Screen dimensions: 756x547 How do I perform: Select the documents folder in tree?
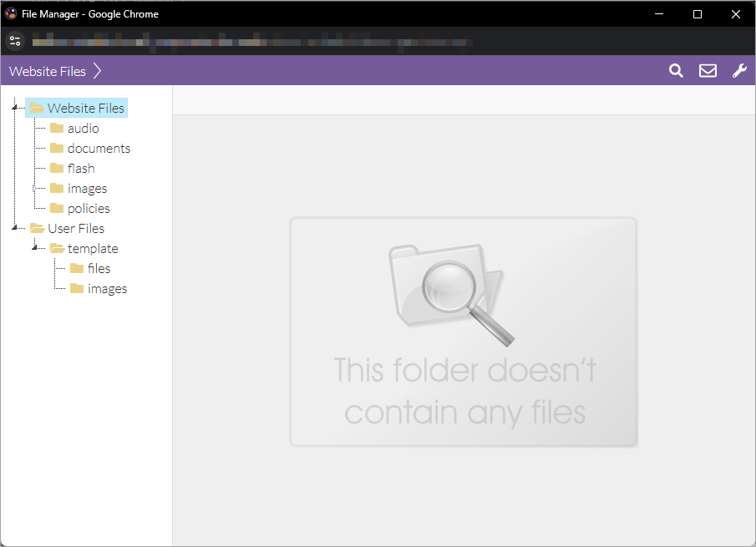[x=99, y=148]
